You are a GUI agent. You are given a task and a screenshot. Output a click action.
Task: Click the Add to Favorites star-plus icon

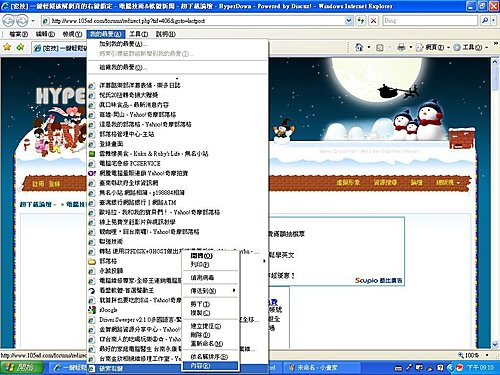click(20, 47)
